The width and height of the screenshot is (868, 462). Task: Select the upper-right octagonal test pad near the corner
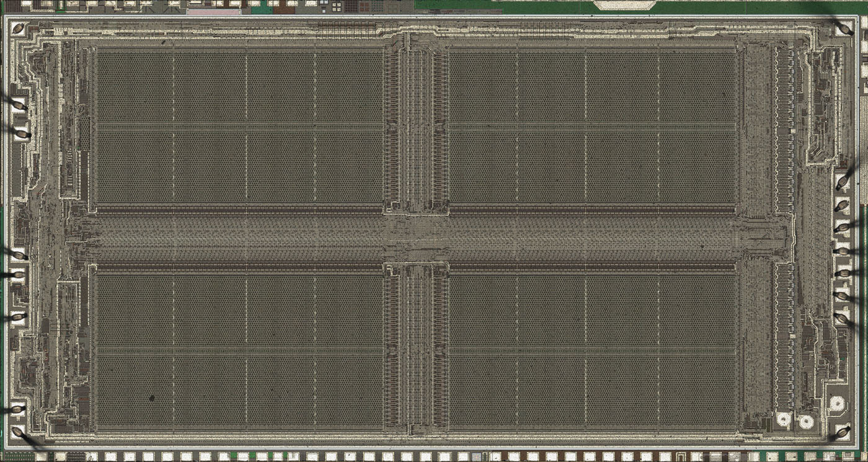click(x=836, y=406)
